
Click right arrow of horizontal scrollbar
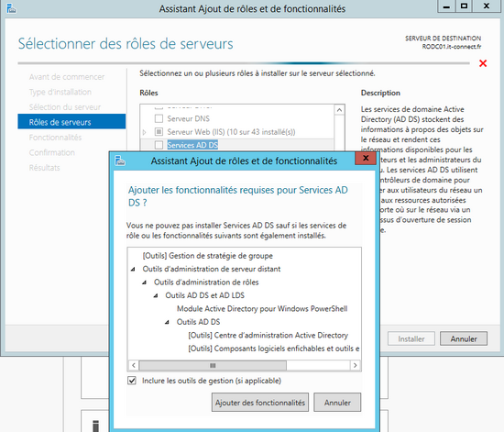coord(355,365)
